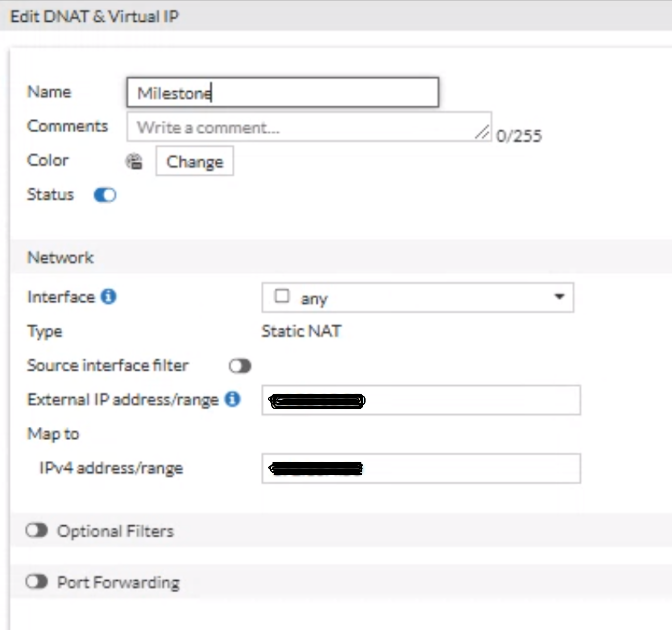This screenshot has height=630, width=672.
Task: Click the Static NAT type text
Action: pyautogui.click(x=302, y=331)
